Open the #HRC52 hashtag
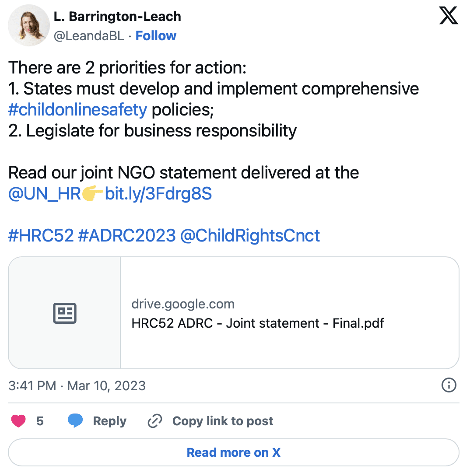470x476 pixels. coord(41,235)
